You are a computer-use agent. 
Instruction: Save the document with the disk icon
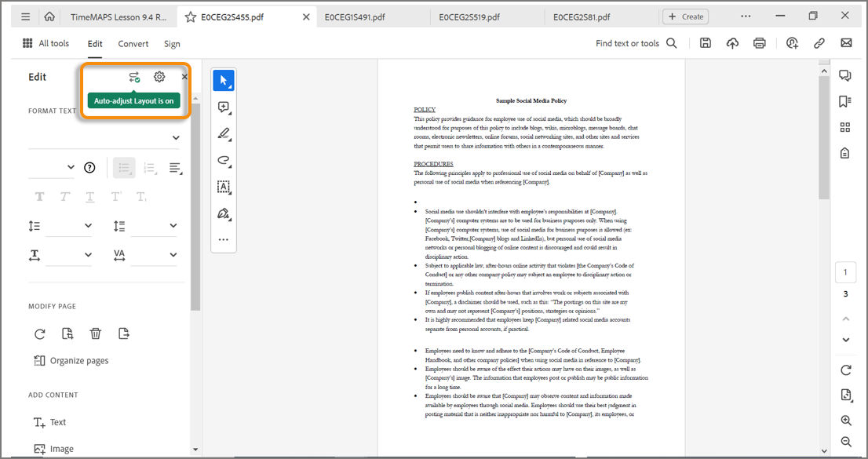[x=706, y=43]
